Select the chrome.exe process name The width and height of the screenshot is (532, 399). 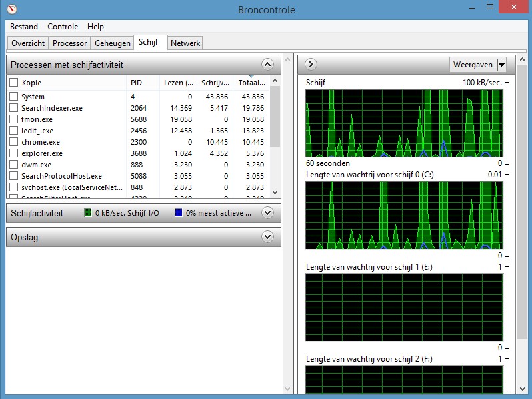(x=41, y=142)
